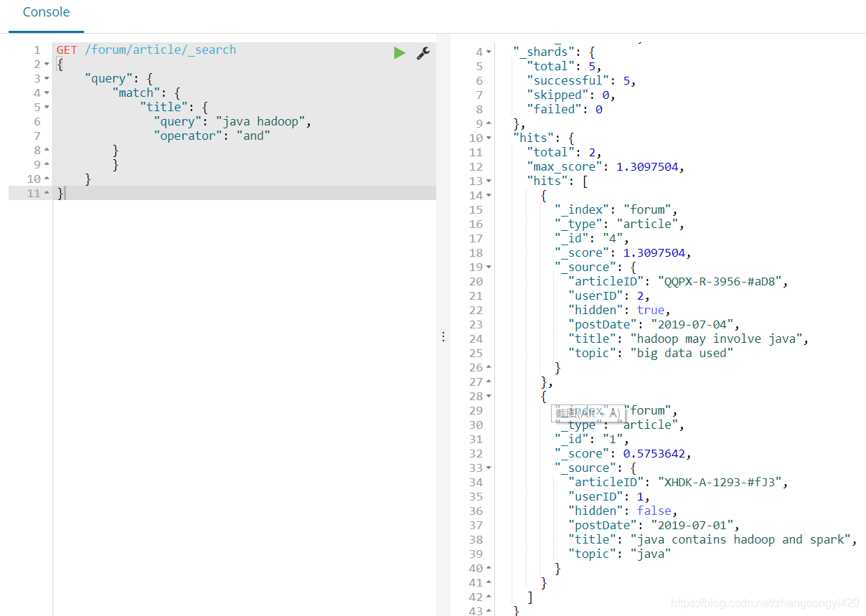Image resolution: width=866 pixels, height=616 pixels.
Task: Collapse the "hits" object in the response
Action: pos(488,137)
